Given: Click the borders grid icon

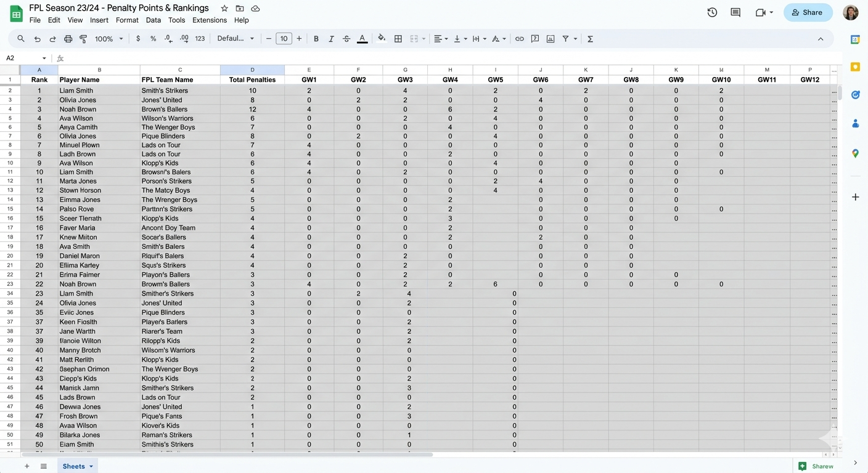Looking at the screenshot, I should [x=398, y=39].
